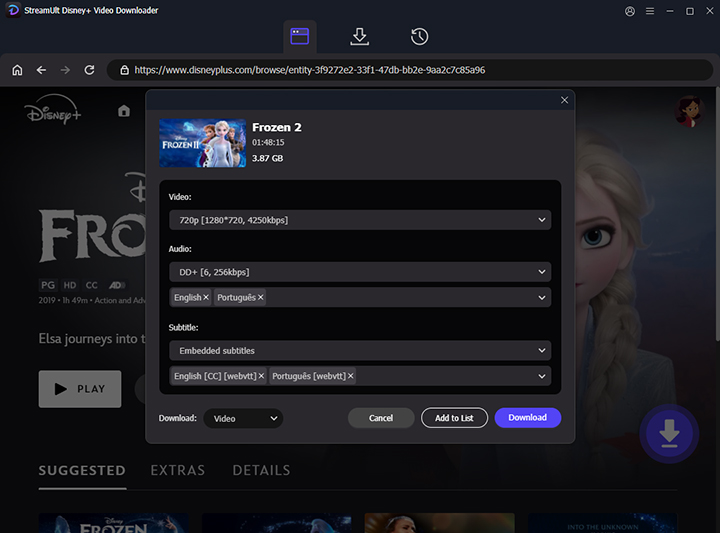
Task: Reload the page with refresh icon
Action: click(89, 71)
